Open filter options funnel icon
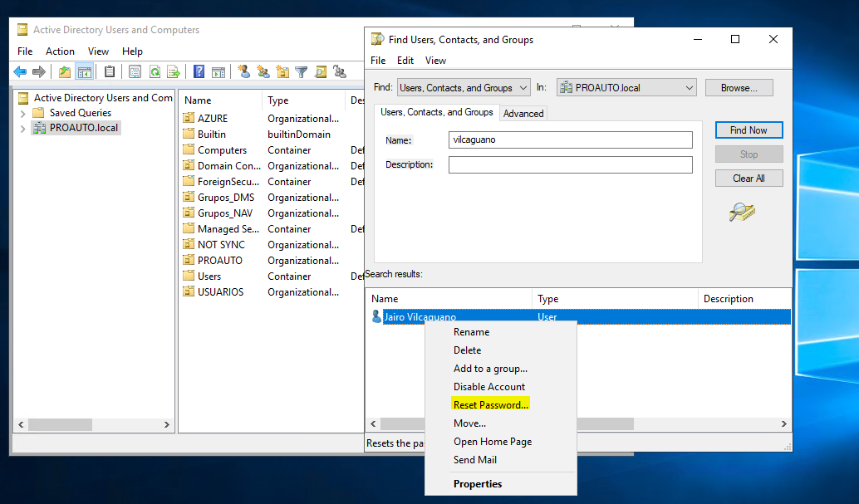The image size is (859, 504). tap(302, 71)
